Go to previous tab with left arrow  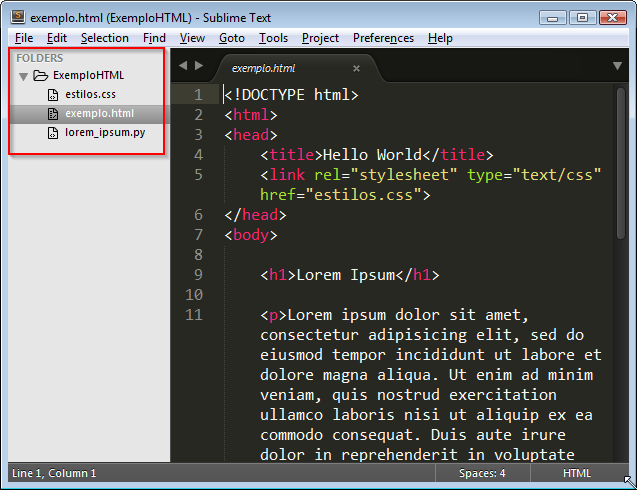[x=183, y=66]
